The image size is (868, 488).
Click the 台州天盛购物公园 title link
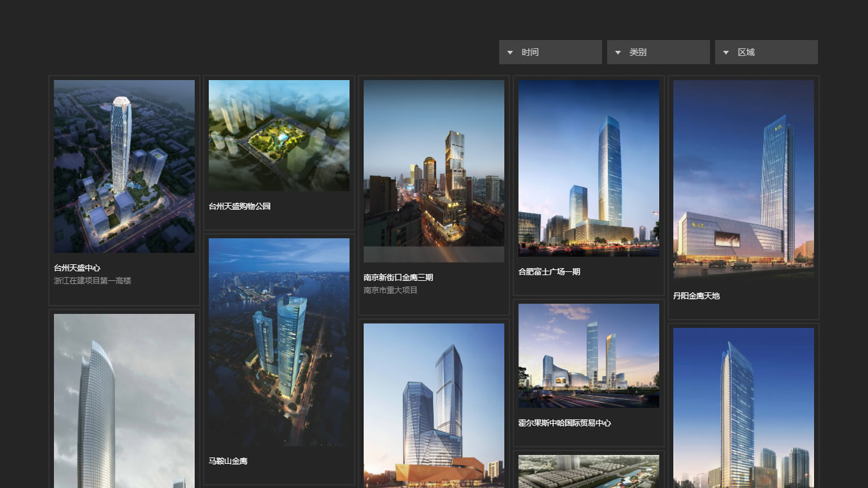pyautogui.click(x=240, y=207)
